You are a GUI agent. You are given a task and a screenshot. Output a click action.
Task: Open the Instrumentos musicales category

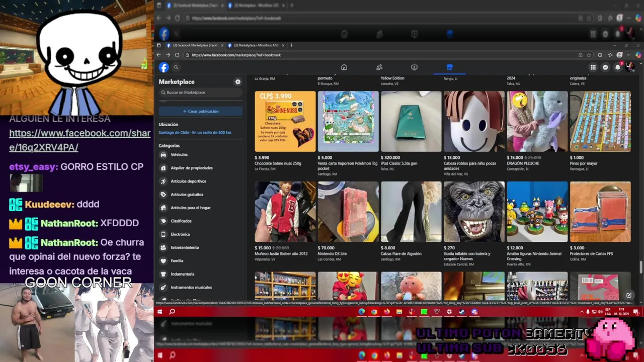pyautogui.click(x=191, y=288)
